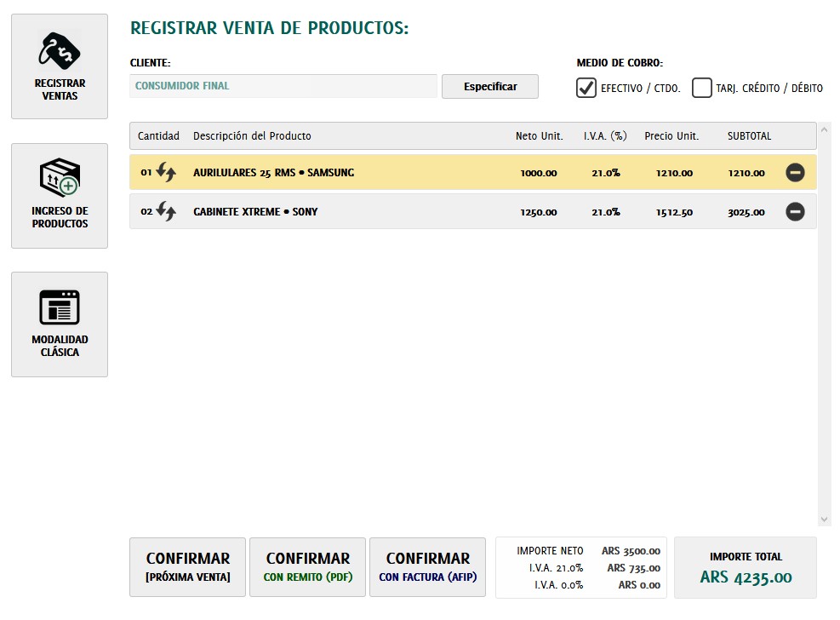Enable Tarj. Crédito / Débito checkbox
This screenshot has height=620, width=840.
(701, 88)
